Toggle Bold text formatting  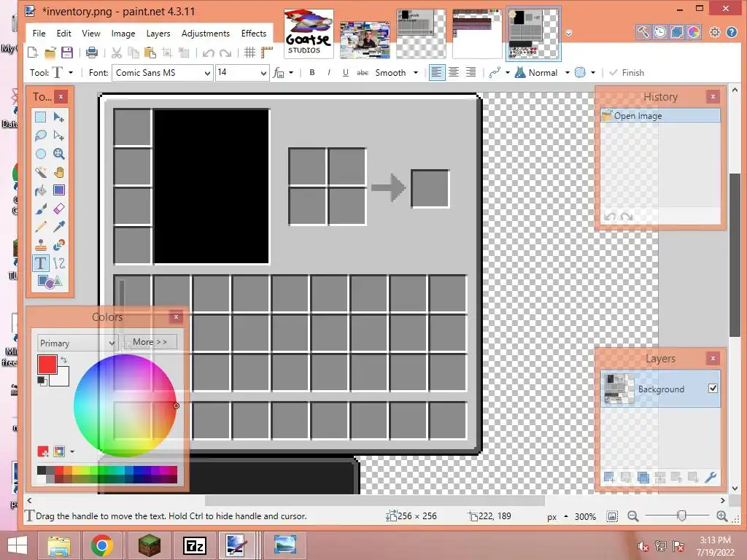312,72
